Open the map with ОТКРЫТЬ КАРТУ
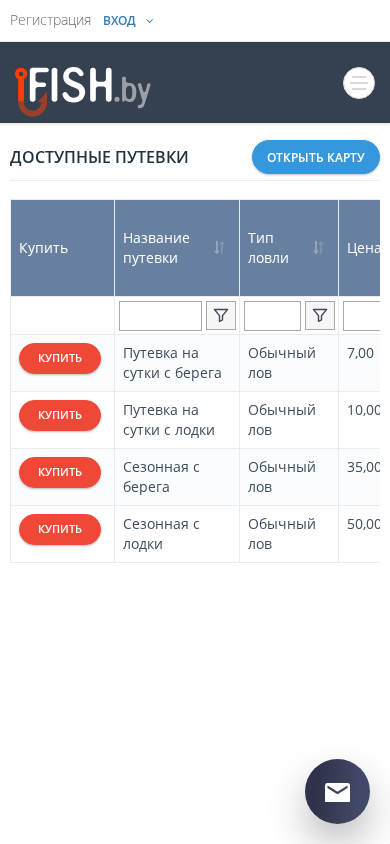 [x=316, y=157]
